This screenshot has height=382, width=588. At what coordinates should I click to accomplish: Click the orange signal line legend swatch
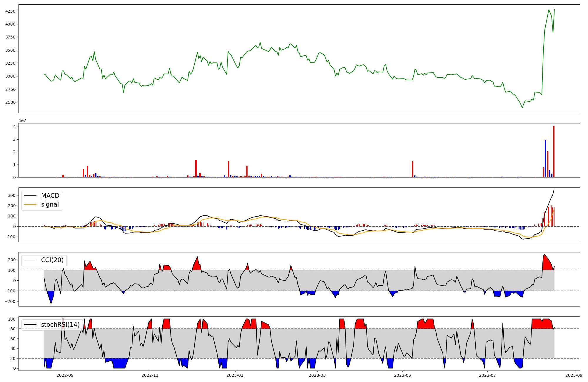click(x=30, y=205)
